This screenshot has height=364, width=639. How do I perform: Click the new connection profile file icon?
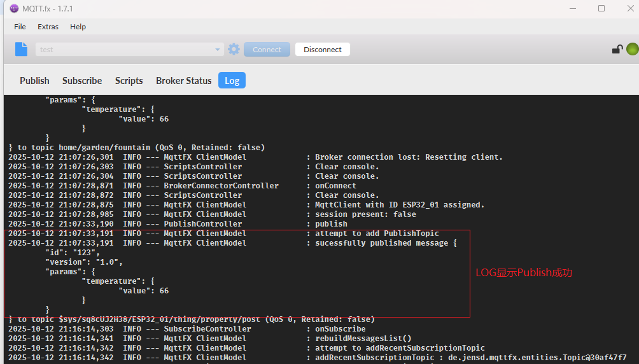click(21, 50)
